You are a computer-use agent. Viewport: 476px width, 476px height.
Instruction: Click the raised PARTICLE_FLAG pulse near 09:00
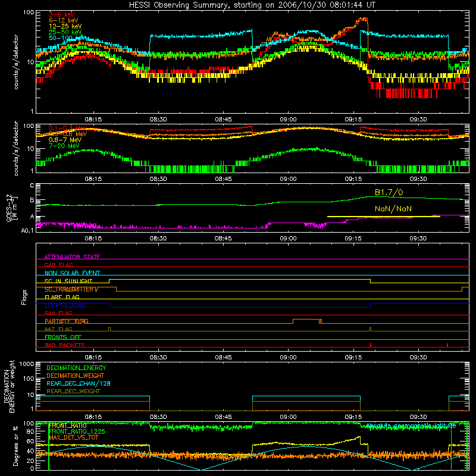(306, 321)
